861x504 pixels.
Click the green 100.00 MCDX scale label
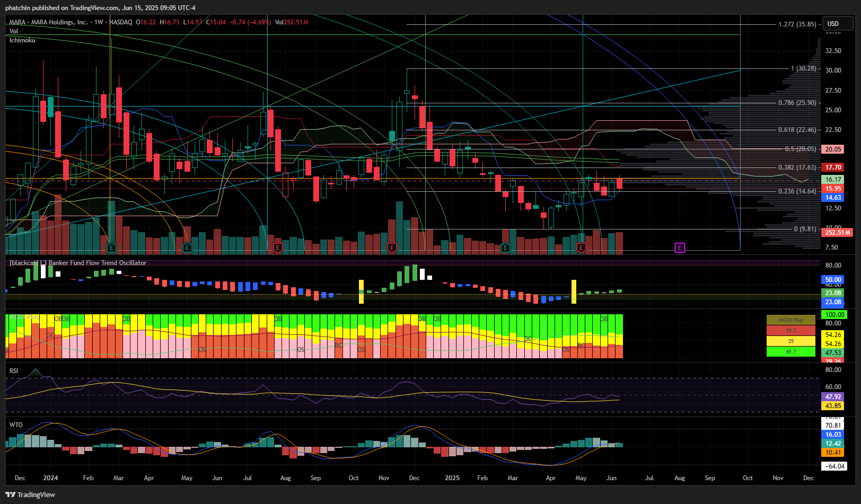click(x=834, y=315)
